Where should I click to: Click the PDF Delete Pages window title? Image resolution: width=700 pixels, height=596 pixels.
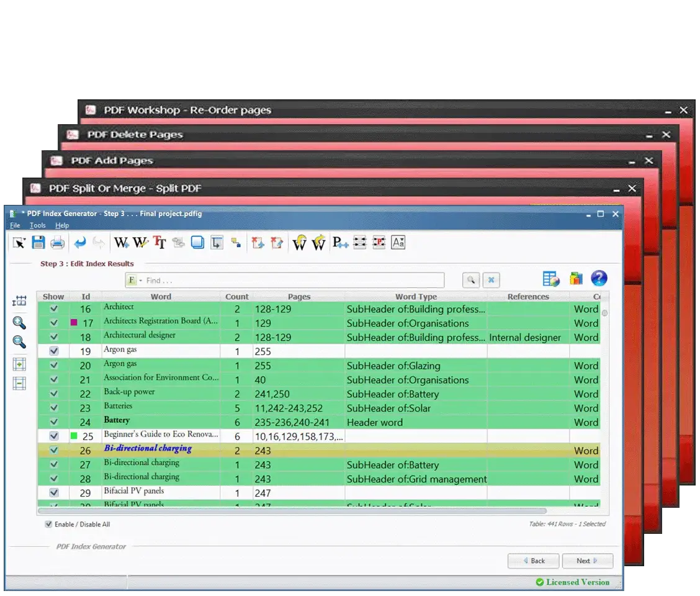click(x=135, y=135)
